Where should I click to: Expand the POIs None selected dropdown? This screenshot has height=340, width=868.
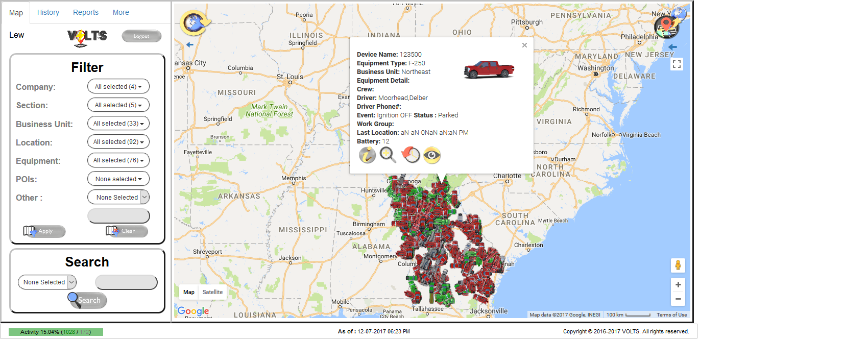118,179
